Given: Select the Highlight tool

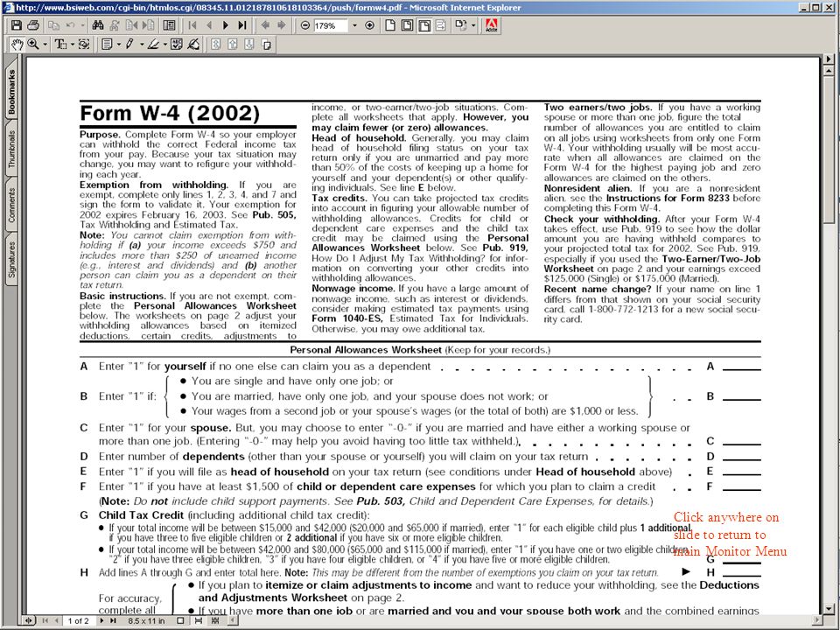Looking at the screenshot, I should 153,45.
